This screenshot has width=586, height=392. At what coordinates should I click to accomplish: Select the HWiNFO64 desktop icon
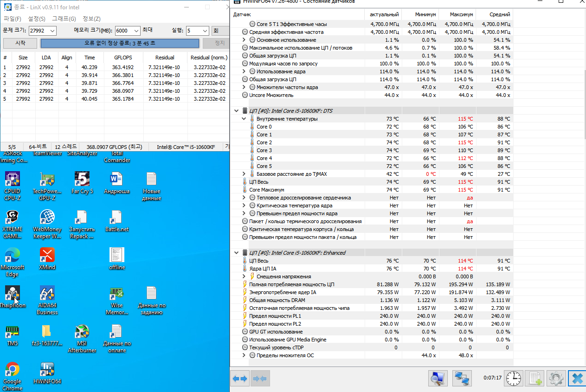(47, 373)
